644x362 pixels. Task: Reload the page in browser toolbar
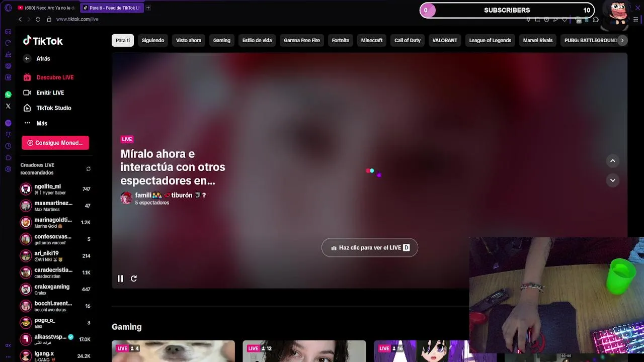click(38, 19)
